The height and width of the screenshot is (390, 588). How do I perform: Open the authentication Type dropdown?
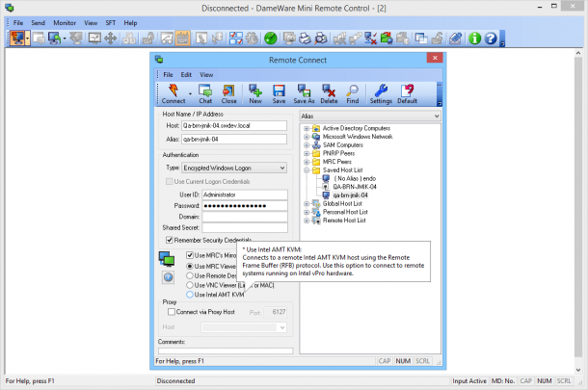click(234, 168)
